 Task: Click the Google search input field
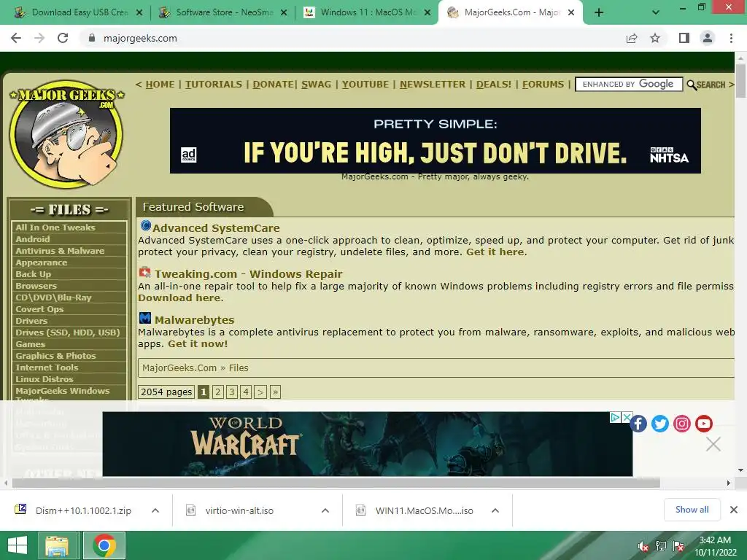tap(629, 85)
